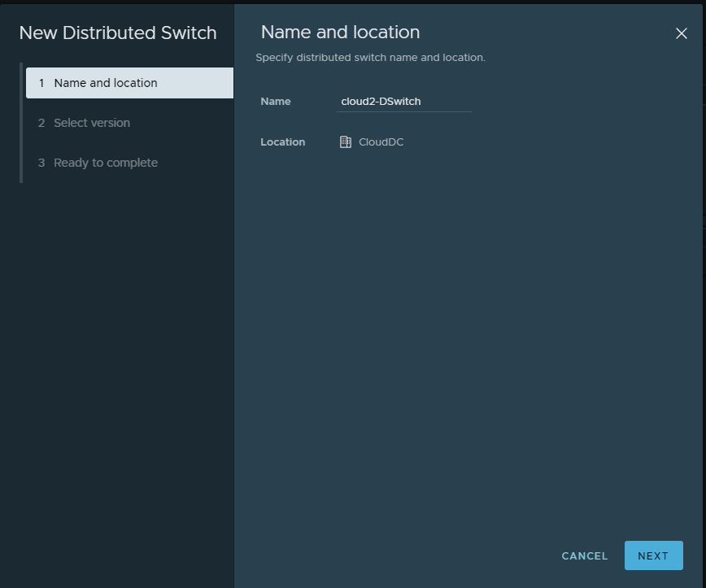
Task: Click the datacenter icon next to CloudDC
Action: click(346, 142)
